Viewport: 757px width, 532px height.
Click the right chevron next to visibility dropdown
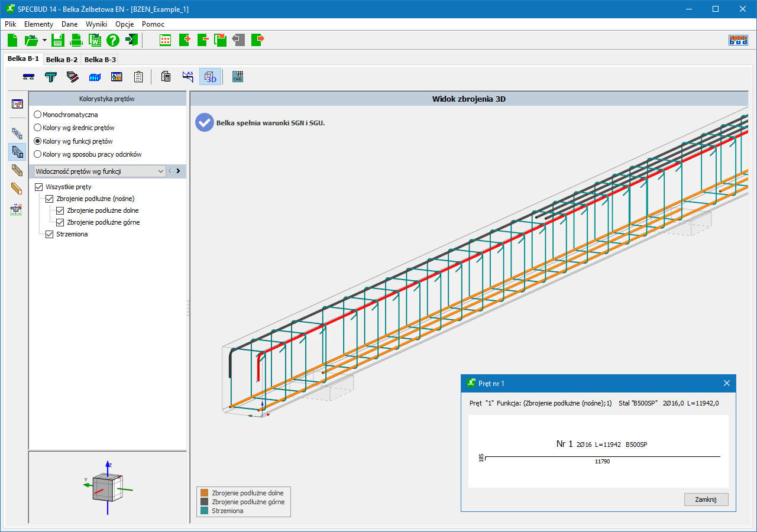point(178,171)
